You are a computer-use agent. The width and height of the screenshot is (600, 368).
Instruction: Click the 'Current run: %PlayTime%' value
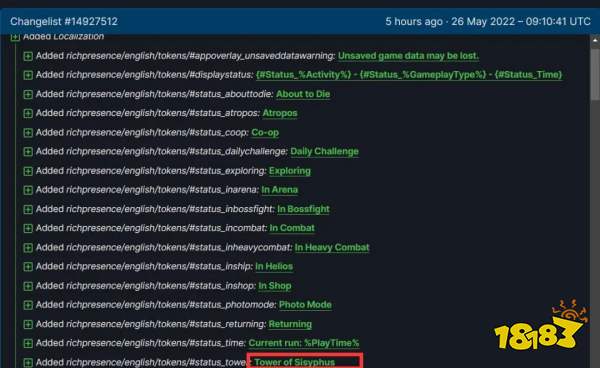tap(304, 343)
